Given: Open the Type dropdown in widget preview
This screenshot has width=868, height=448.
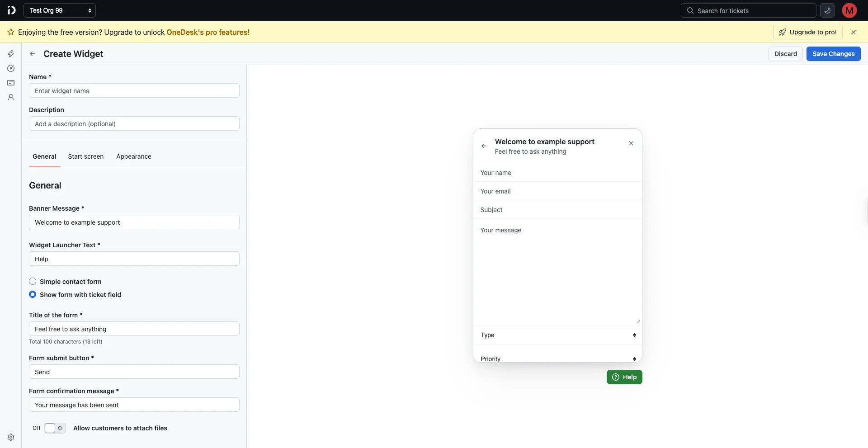Looking at the screenshot, I should tap(557, 335).
